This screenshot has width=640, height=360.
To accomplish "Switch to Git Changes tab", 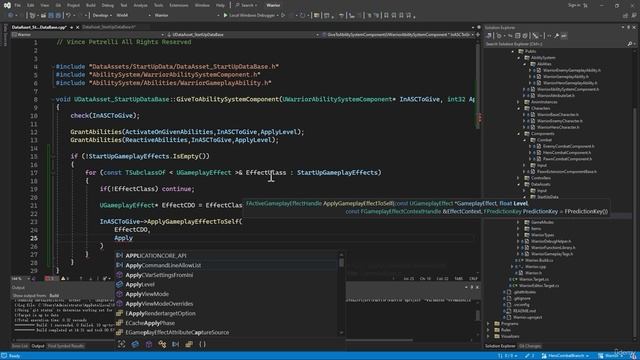I will 530,346.
